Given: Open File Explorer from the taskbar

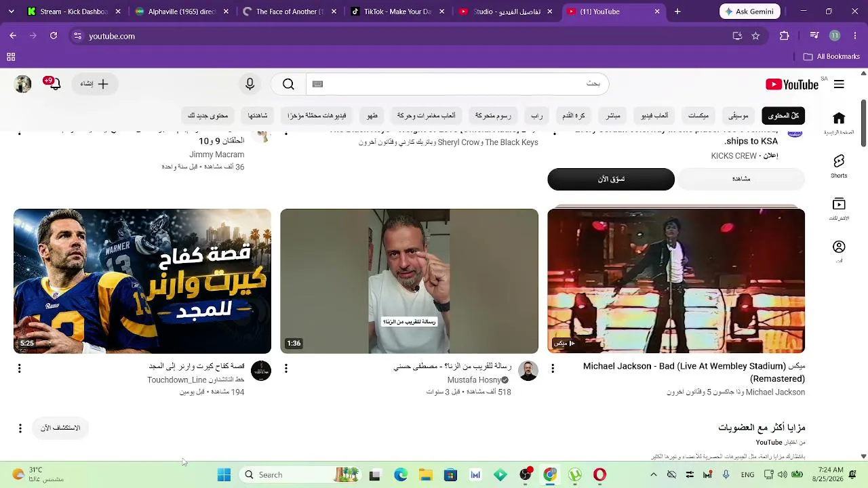Looking at the screenshot, I should pos(425,475).
